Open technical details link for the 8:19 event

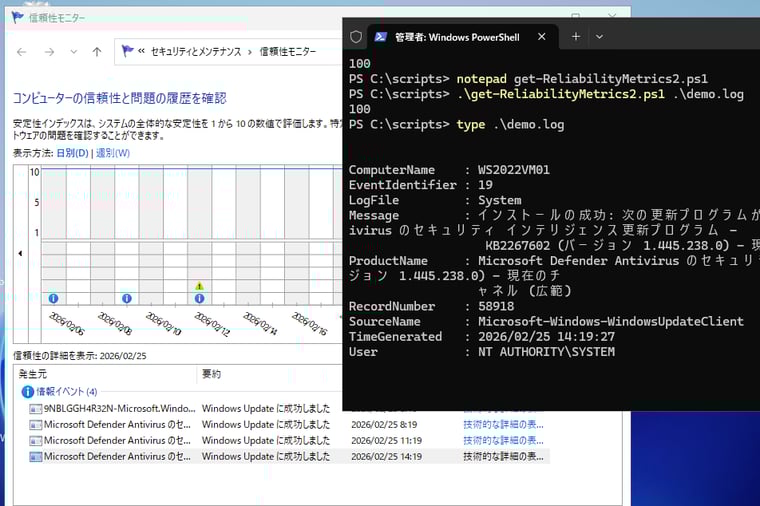[x=503, y=425]
